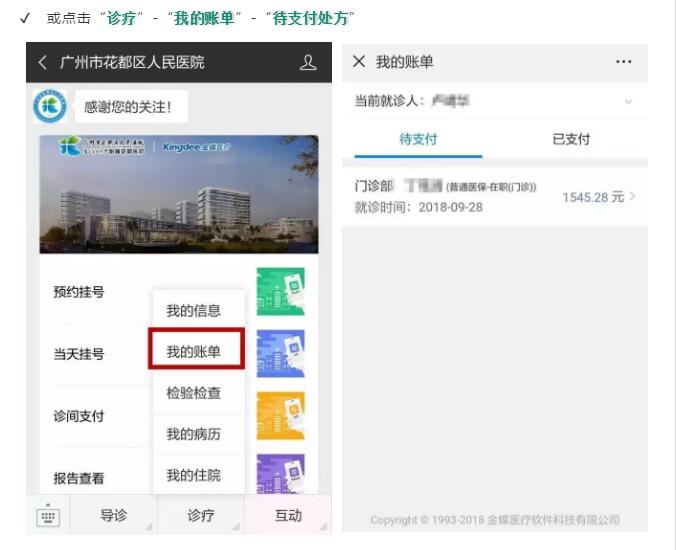This screenshot has width=676, height=550.
Task: Open the three-dot more options menu
Action: [x=624, y=62]
